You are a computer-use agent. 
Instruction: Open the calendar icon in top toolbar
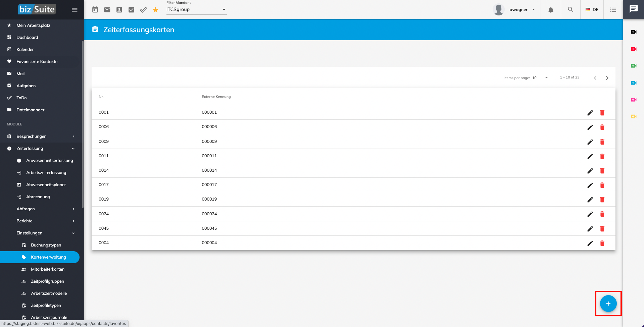(95, 10)
